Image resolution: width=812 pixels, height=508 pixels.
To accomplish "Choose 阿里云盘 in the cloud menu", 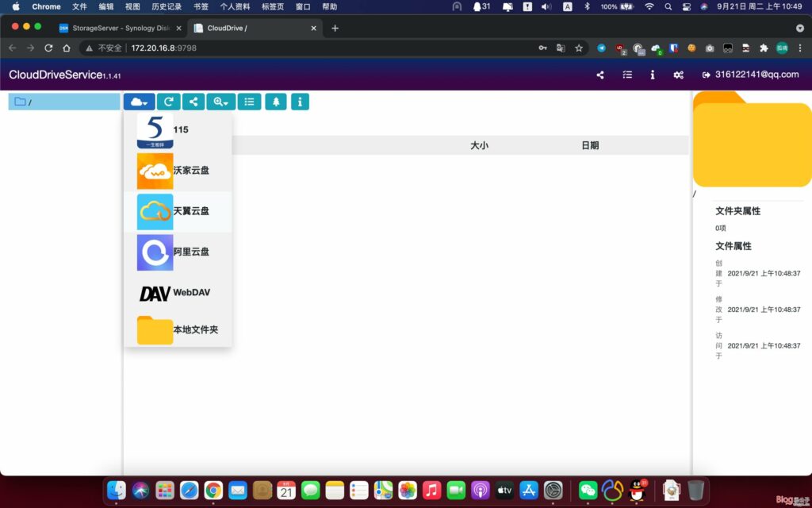I will point(178,252).
